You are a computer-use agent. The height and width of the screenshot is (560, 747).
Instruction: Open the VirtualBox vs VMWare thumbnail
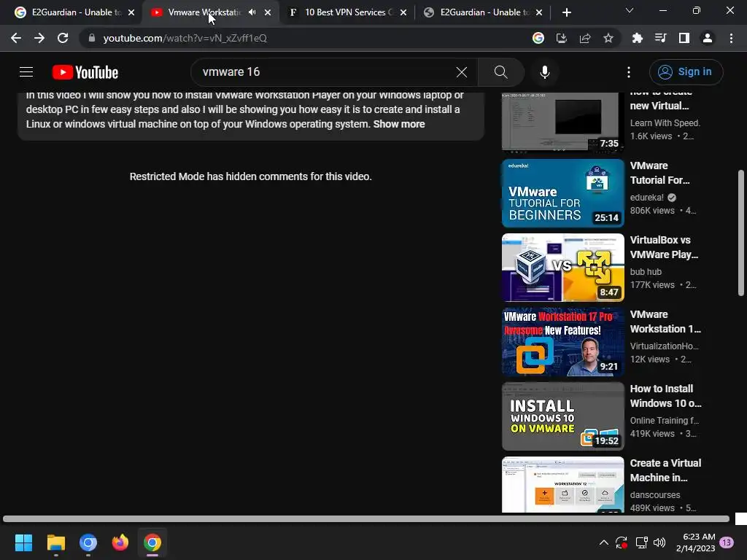click(x=562, y=267)
